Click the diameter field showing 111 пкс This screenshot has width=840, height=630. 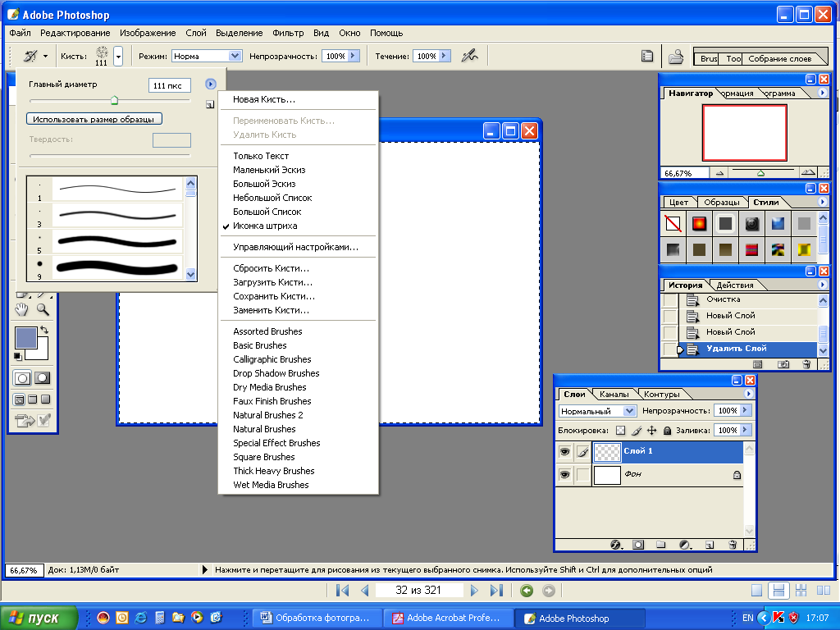pyautogui.click(x=169, y=85)
